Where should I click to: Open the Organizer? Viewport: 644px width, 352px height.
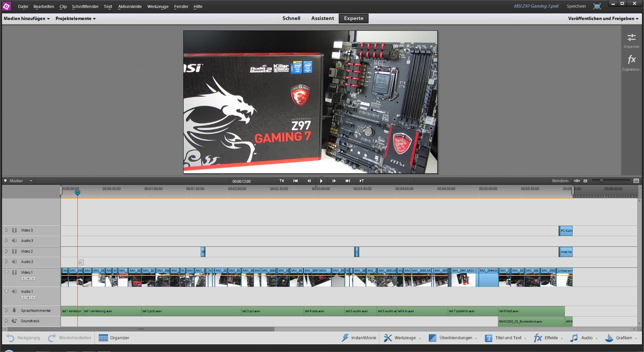pos(114,338)
